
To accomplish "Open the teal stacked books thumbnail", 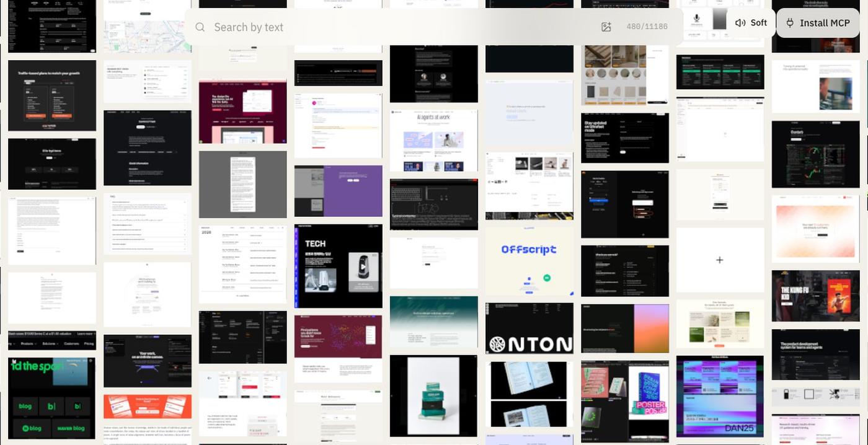I will tap(434, 396).
